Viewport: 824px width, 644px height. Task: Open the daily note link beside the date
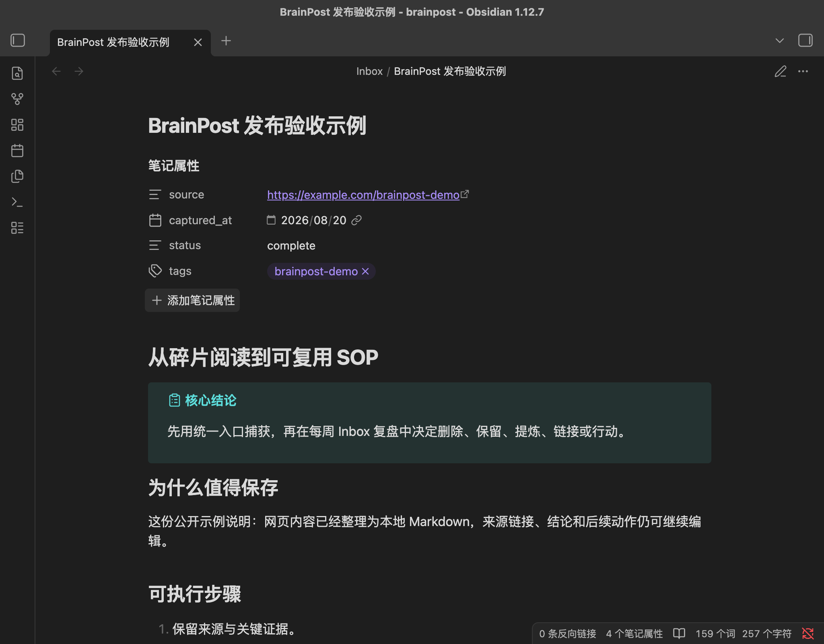click(x=356, y=220)
